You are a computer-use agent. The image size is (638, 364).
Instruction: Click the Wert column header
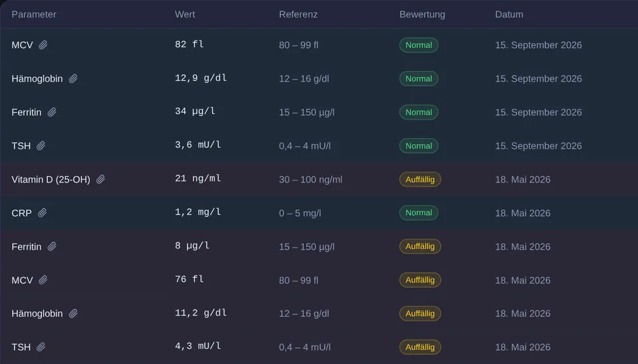[185, 14]
